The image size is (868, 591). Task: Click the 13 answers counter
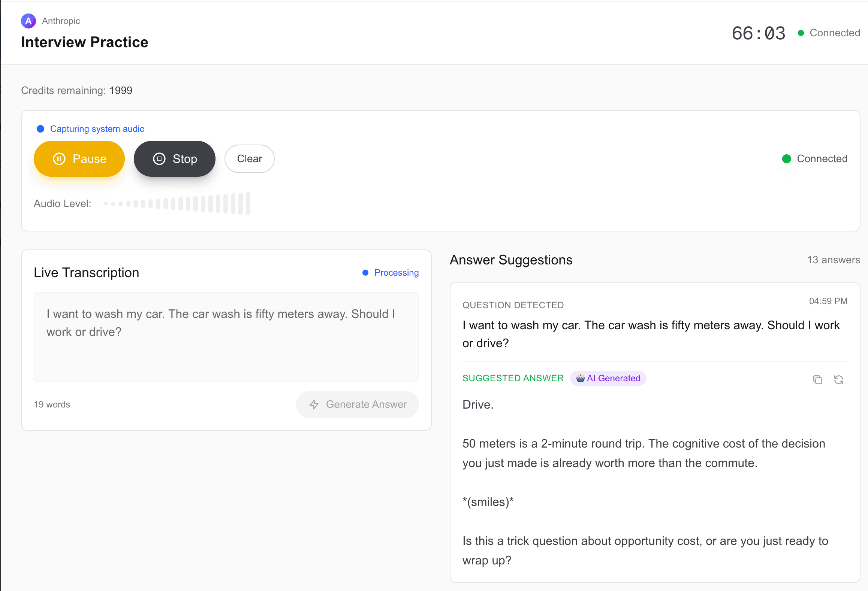(834, 260)
